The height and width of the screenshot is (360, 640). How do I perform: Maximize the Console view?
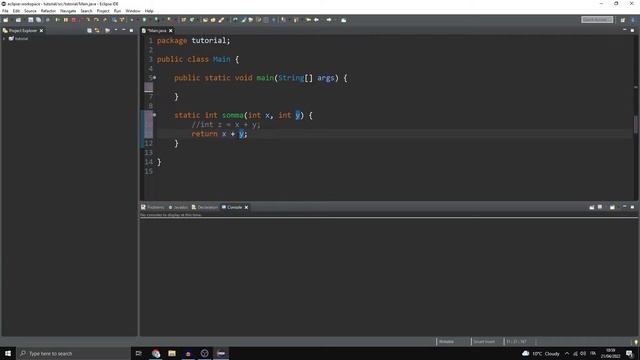(632, 207)
